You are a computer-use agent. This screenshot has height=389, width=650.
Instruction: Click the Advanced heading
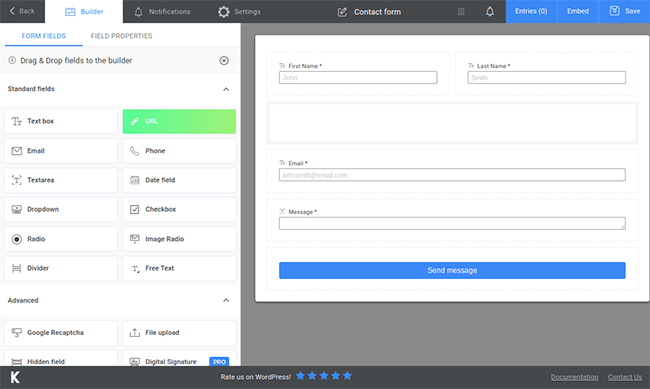point(23,300)
